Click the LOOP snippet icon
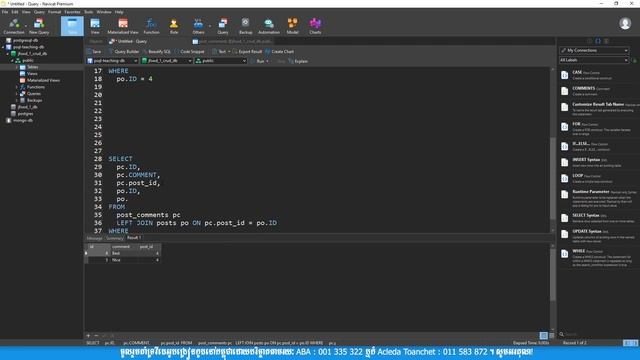 pyautogui.click(x=564, y=178)
